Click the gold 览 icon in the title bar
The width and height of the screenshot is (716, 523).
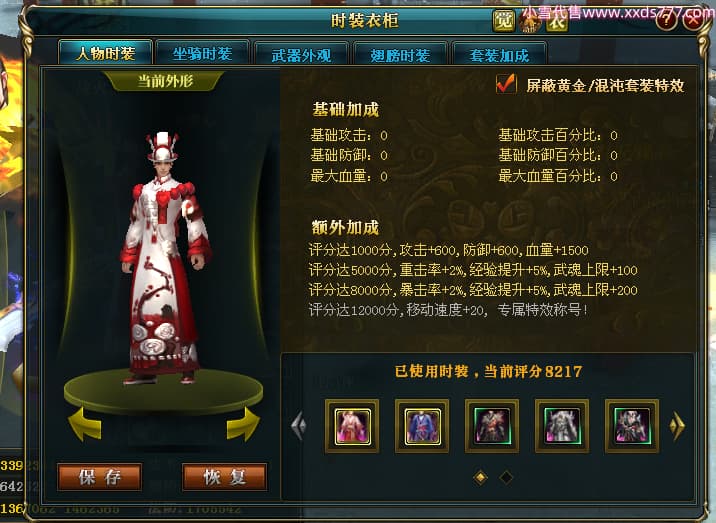point(503,21)
